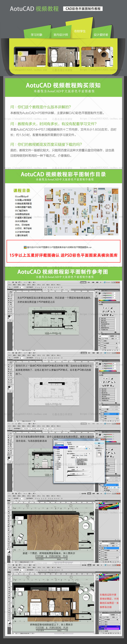
Task: Enable 内阴影 in the 图层样式 dialog
Action: pyautogui.click(x=56, y=449)
